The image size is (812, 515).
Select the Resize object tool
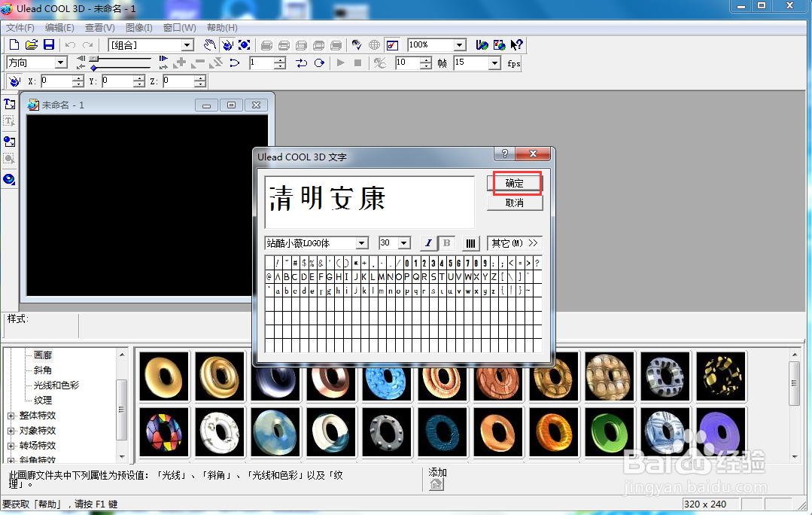(245, 45)
